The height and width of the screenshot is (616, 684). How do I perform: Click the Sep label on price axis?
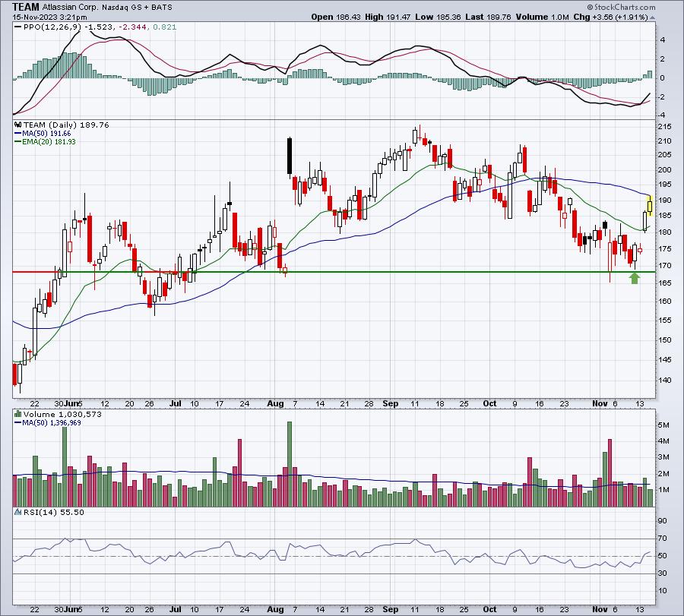pos(391,403)
